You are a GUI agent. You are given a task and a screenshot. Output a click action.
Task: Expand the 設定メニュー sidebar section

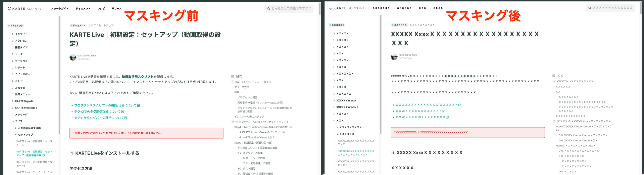pyautogui.click(x=21, y=94)
